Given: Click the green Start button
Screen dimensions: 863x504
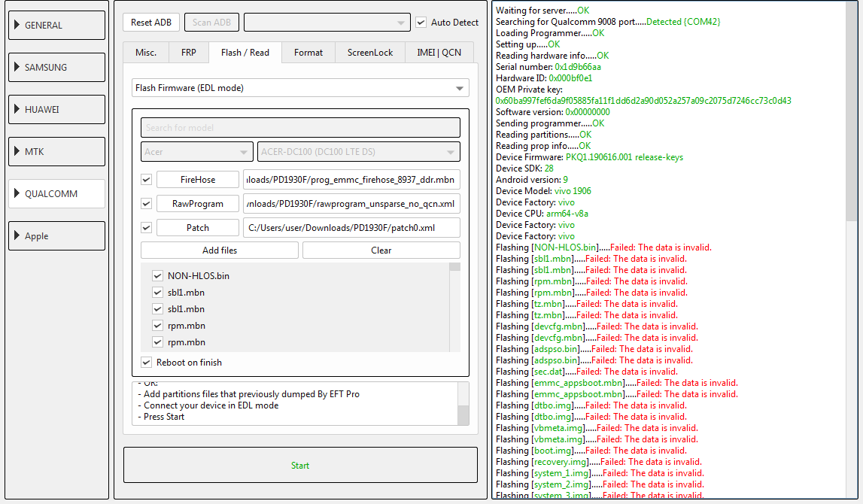Looking at the screenshot, I should pyautogui.click(x=300, y=465).
